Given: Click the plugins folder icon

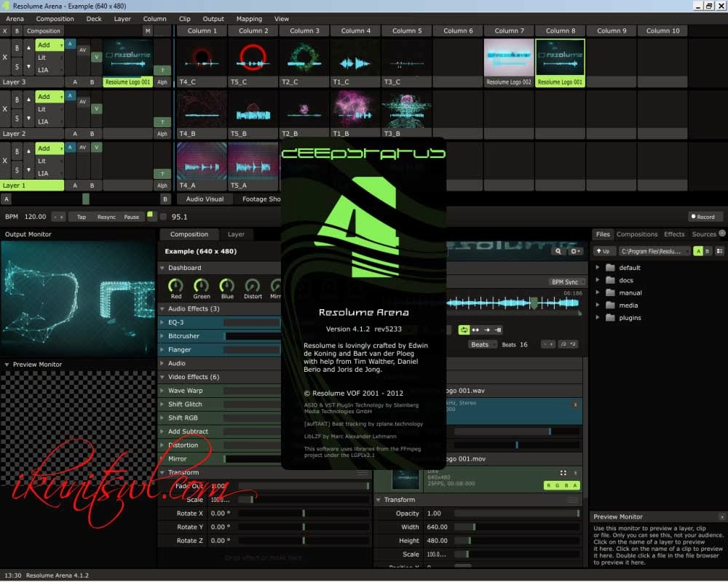Looking at the screenshot, I should click(611, 318).
